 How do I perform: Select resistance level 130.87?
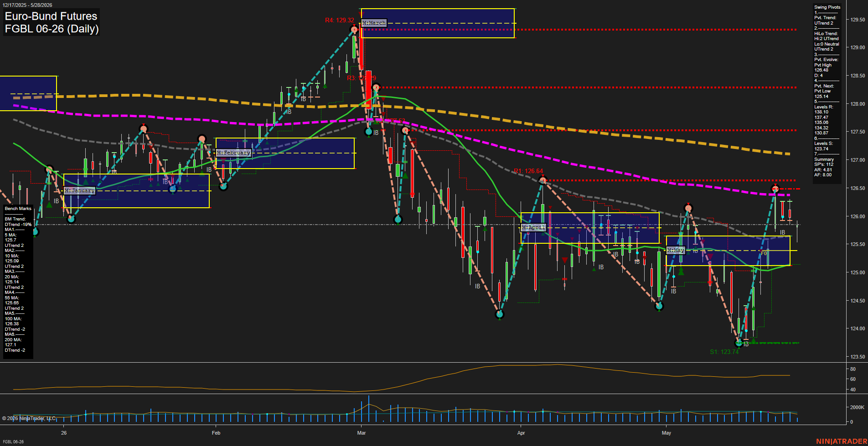tap(821, 133)
